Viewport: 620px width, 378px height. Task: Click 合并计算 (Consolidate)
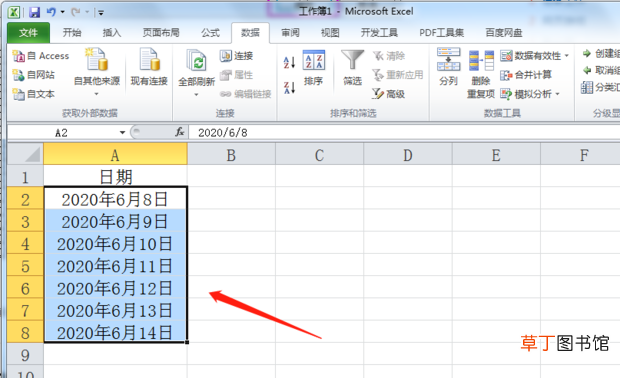(x=526, y=75)
